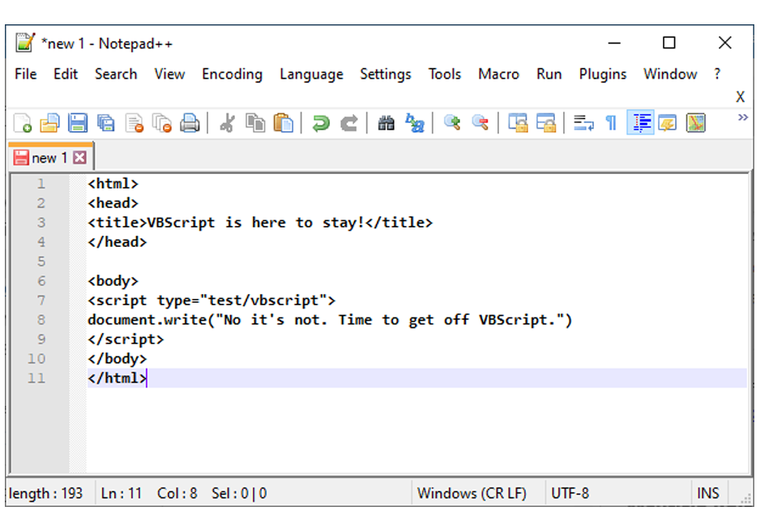The height and width of the screenshot is (532, 760).
Task: Click 'Windows (CR LF)' in status bar
Action: (472, 493)
